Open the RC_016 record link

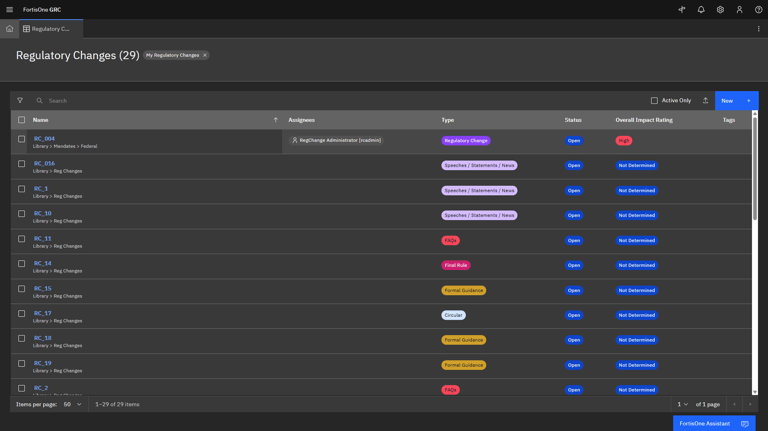pyautogui.click(x=44, y=163)
